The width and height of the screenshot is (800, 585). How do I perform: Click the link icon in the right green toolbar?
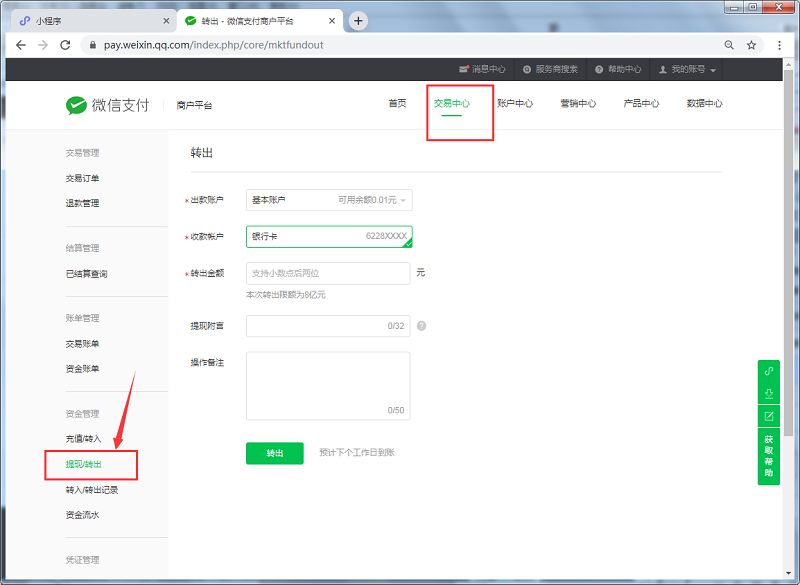click(768, 371)
